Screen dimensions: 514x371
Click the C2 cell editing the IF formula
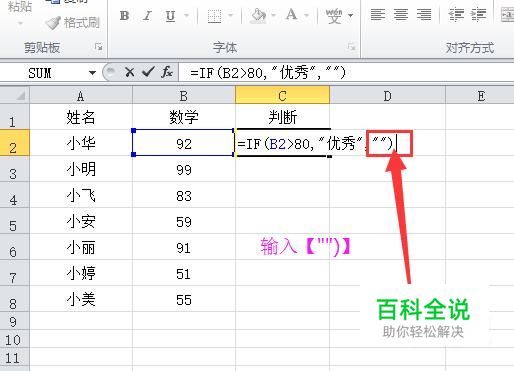[x=283, y=143]
